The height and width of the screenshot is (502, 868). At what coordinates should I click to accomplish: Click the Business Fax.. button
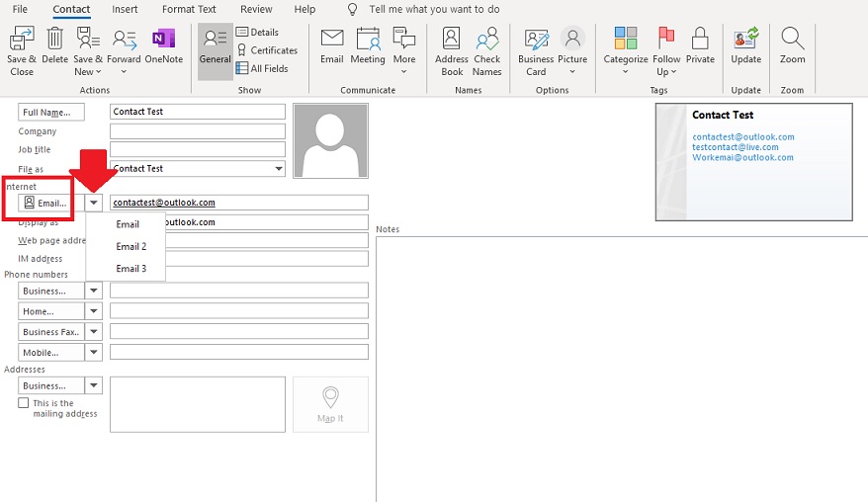(x=51, y=331)
